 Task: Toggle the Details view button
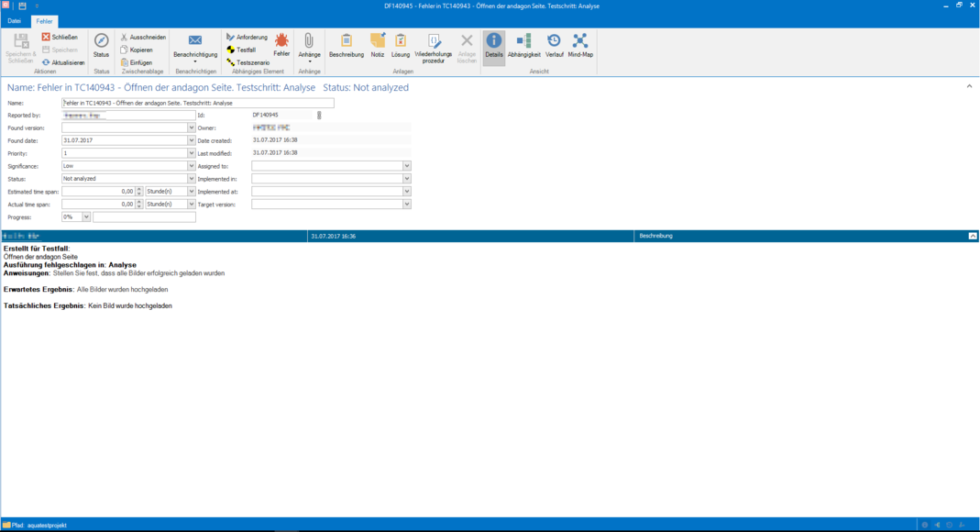(494, 43)
